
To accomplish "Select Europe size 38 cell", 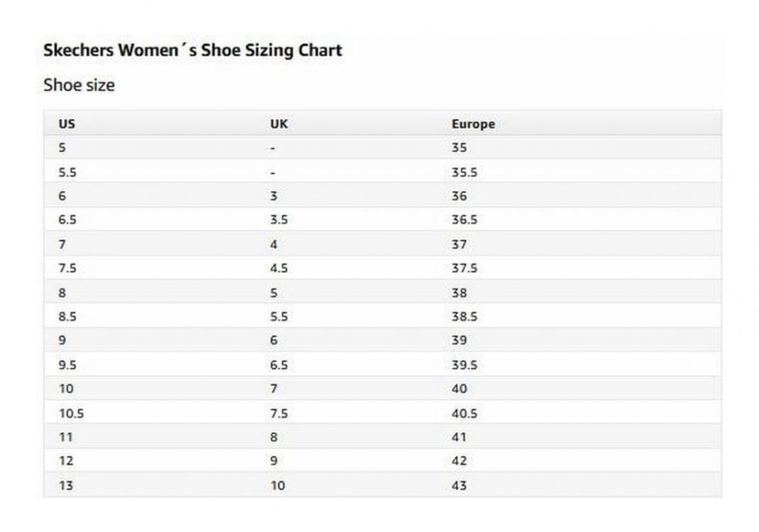I will [459, 293].
